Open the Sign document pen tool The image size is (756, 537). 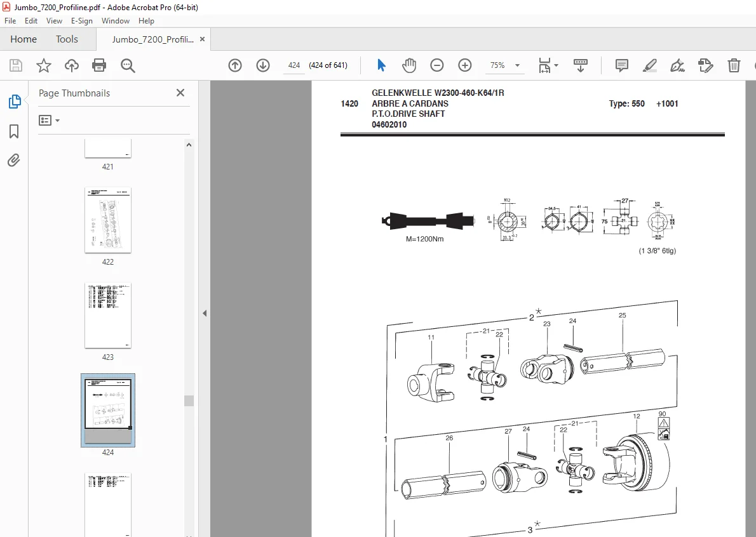[x=677, y=65]
